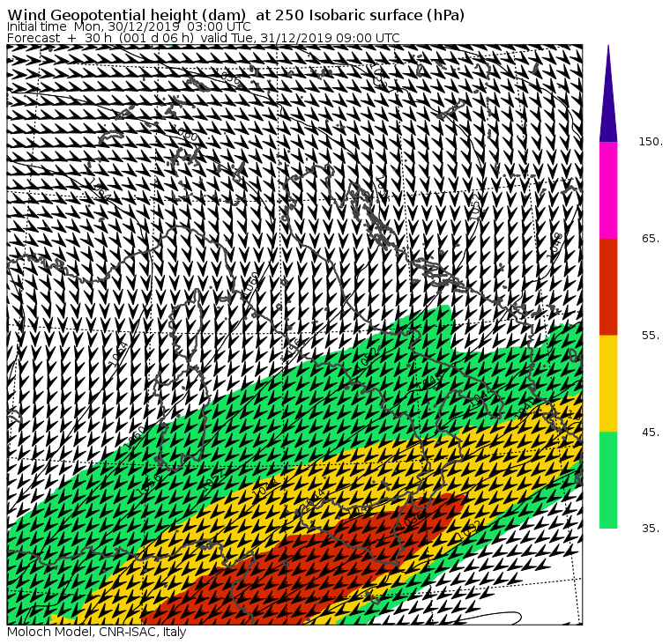Click the 'at 250 Isobaric surface (hPa)' title text
Viewport: 670px width, 644px height.
pos(360,15)
